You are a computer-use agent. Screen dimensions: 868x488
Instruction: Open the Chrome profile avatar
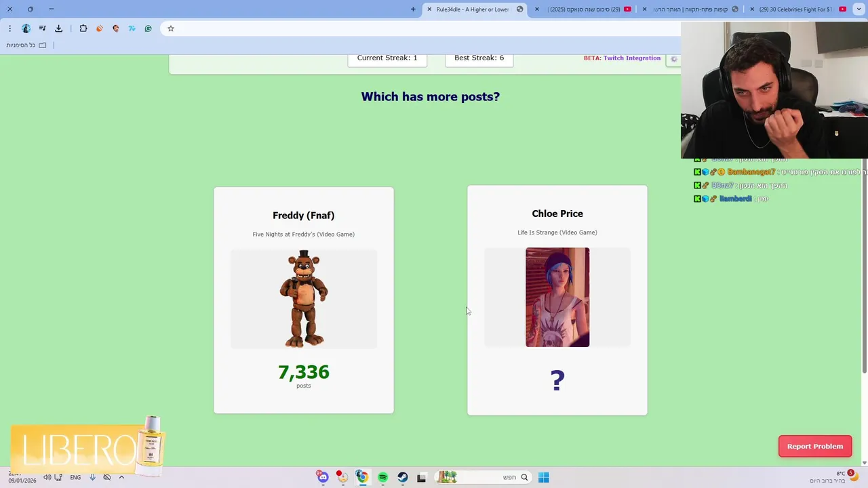pyautogui.click(x=26, y=28)
